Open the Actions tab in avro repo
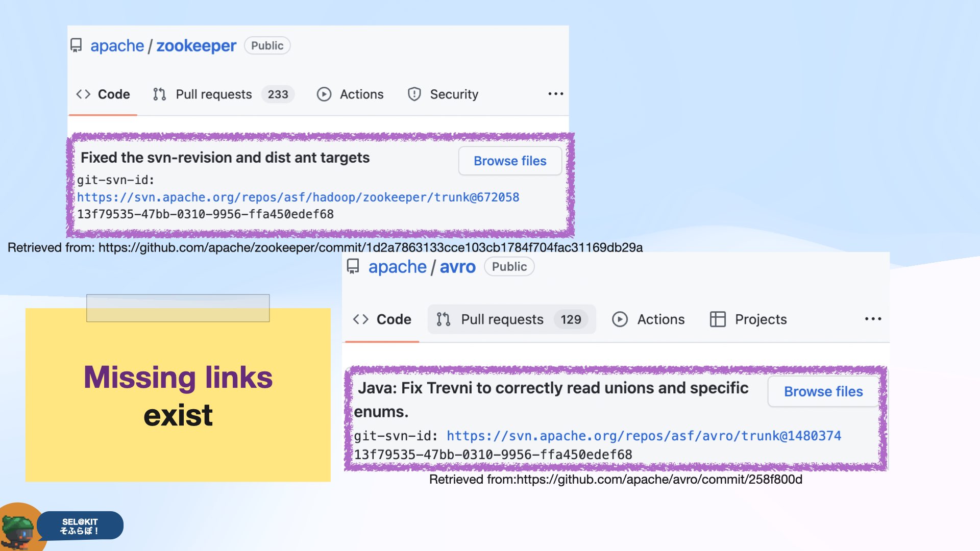Image resolution: width=980 pixels, height=551 pixels. coord(648,319)
